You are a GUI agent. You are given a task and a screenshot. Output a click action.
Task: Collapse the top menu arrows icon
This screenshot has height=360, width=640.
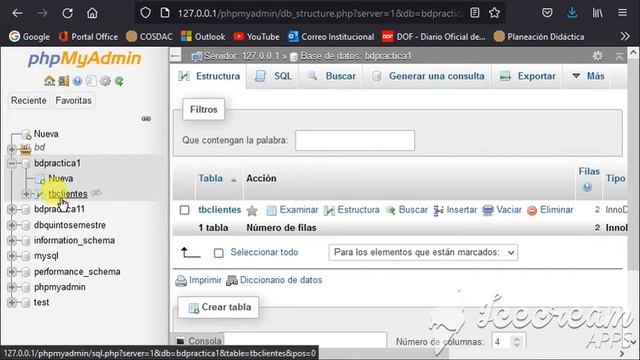click(x=619, y=56)
